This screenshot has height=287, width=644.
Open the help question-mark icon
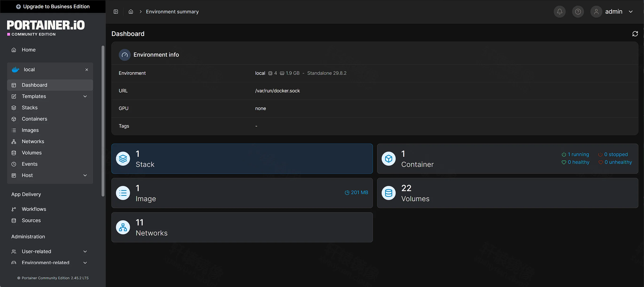(x=578, y=12)
